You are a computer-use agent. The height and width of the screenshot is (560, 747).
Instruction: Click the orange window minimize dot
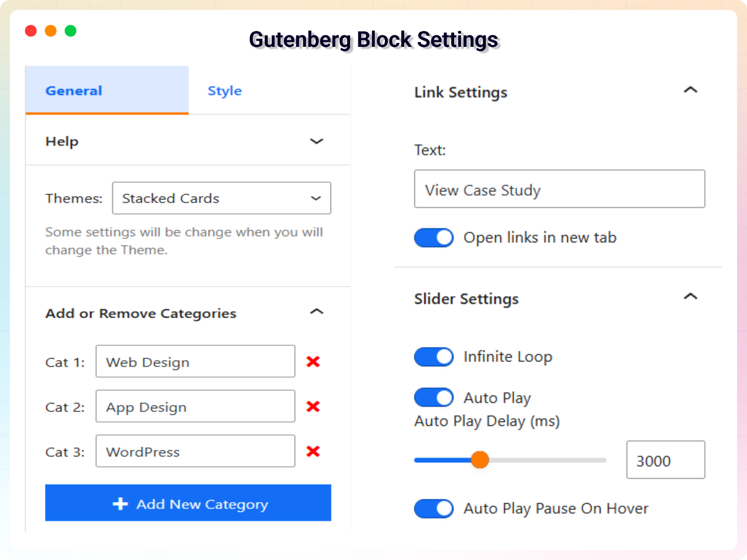click(x=51, y=31)
